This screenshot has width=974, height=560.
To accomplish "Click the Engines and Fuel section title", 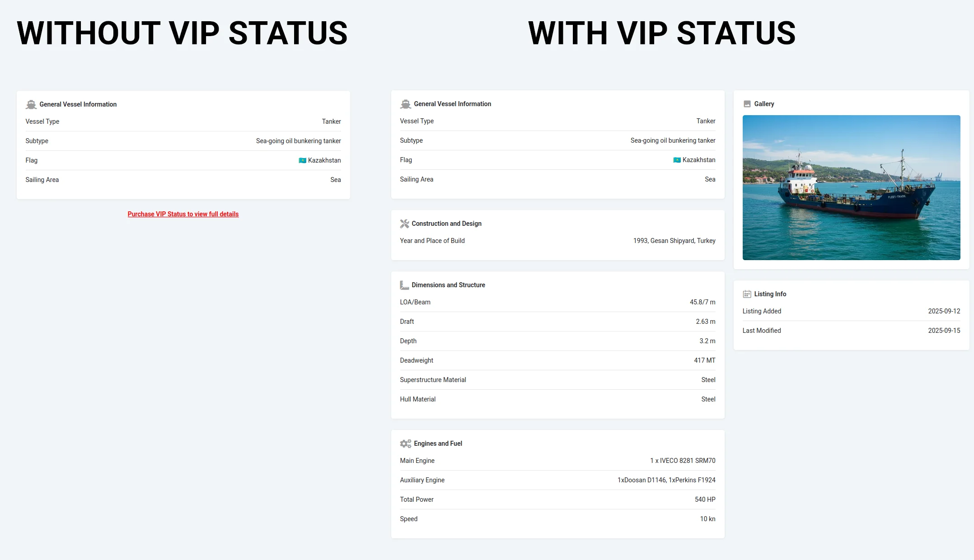I will coord(438,443).
